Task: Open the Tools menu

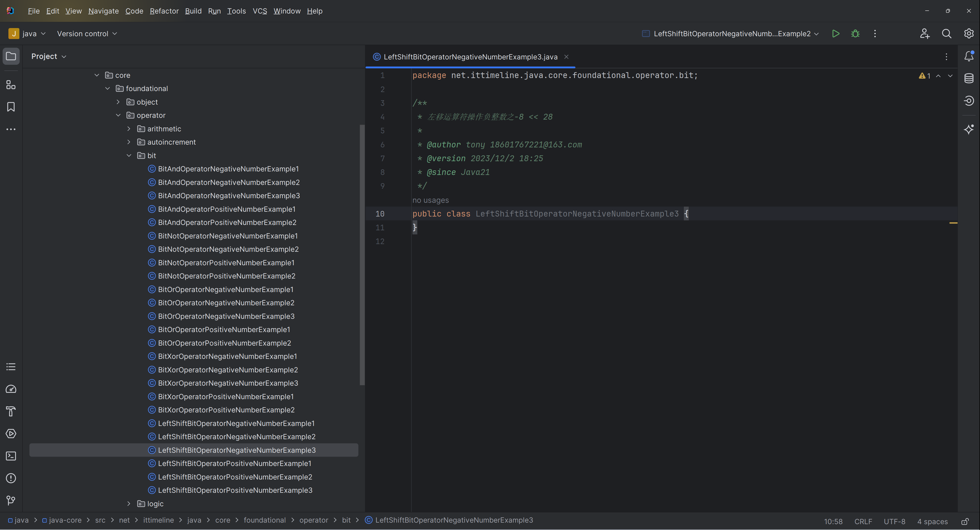Action: 236,11
